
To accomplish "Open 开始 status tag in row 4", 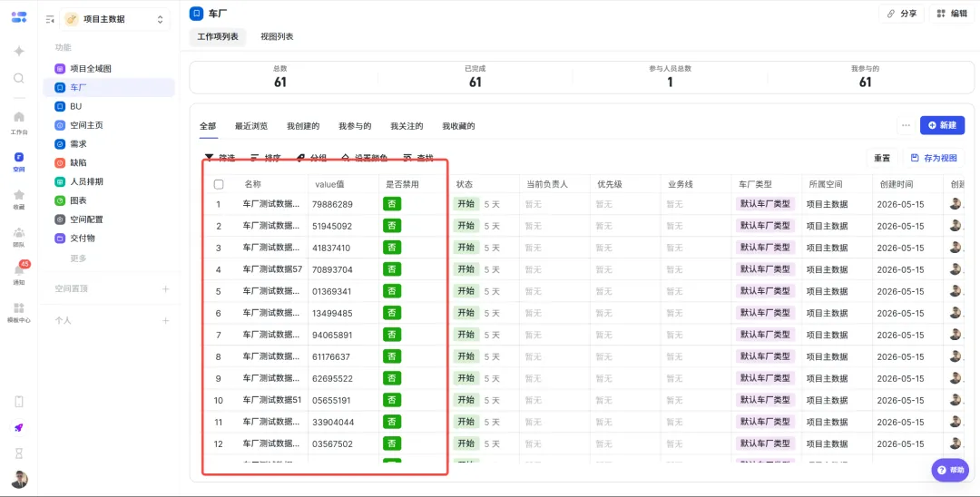I will (x=466, y=269).
